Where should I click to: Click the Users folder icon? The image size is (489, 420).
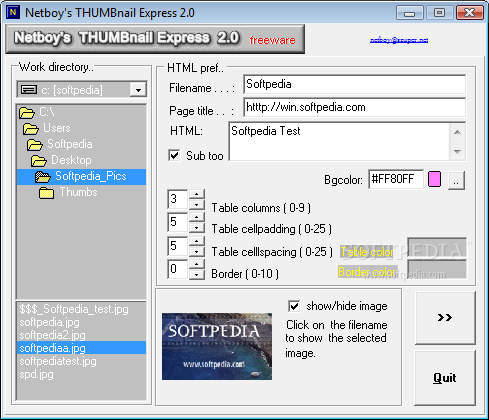click(31, 129)
